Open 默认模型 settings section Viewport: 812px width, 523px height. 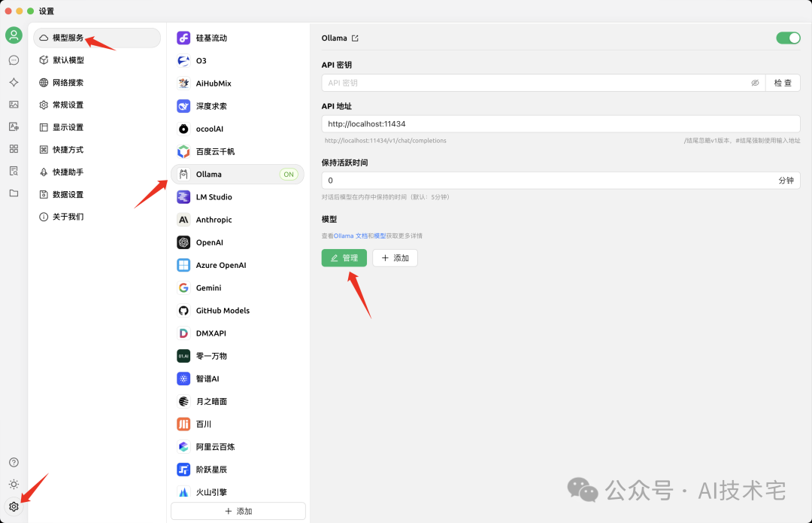(x=97, y=60)
